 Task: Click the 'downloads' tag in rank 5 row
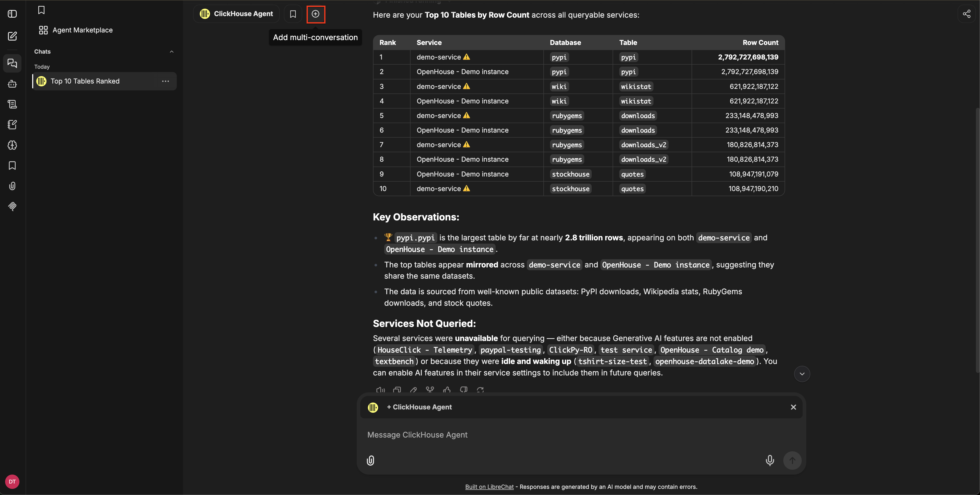click(x=638, y=116)
